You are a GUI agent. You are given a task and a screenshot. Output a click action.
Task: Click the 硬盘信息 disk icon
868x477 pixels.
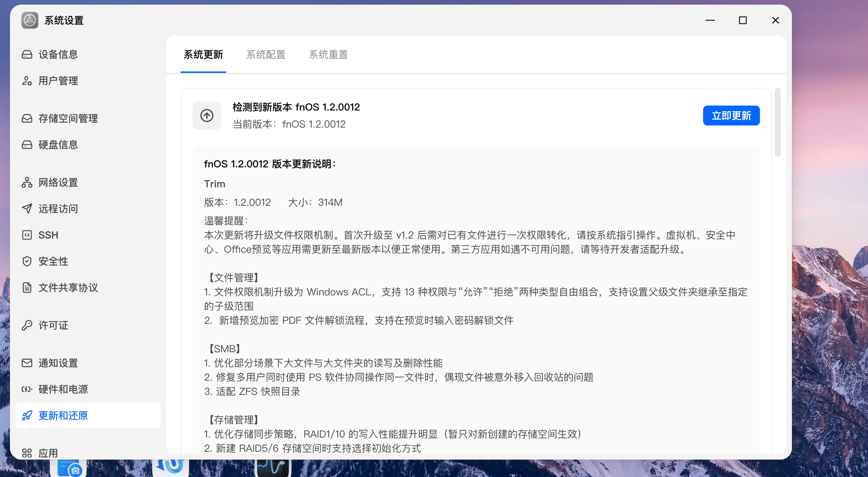(27, 145)
